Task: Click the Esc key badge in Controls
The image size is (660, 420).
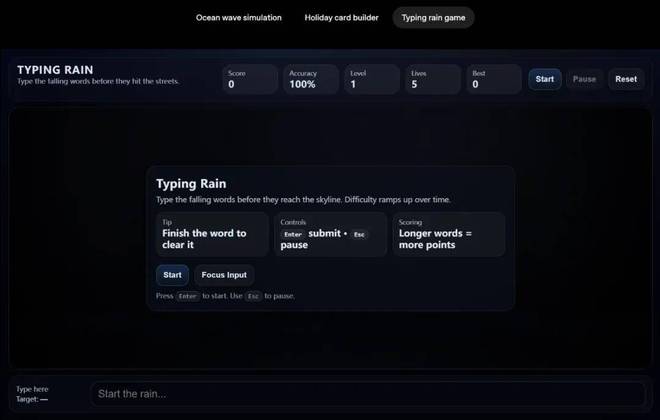Action: 359,234
